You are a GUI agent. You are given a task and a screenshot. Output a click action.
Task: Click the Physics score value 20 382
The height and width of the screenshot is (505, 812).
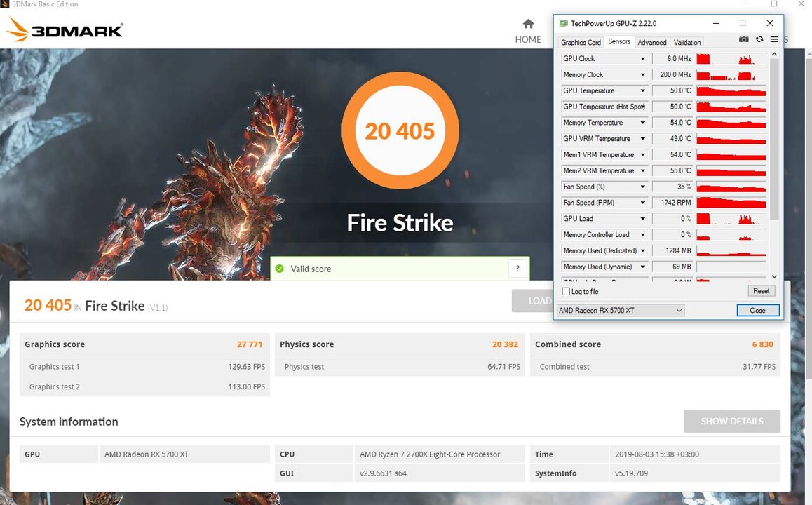[x=505, y=344]
